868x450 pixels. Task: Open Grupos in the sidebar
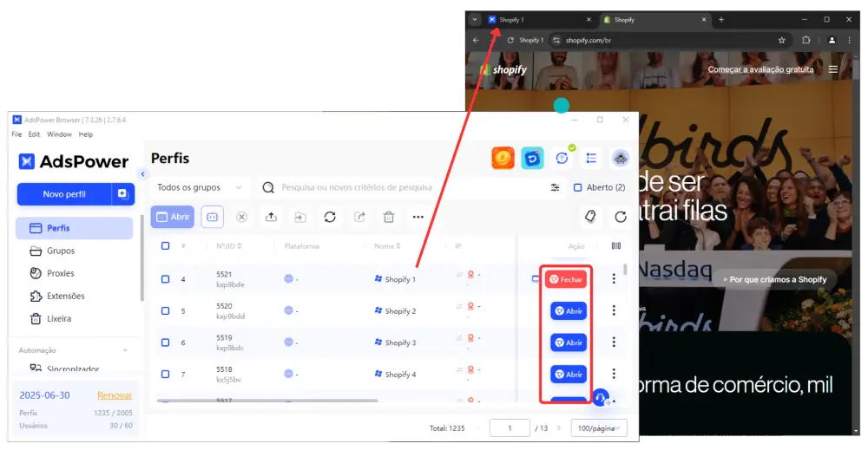pyautogui.click(x=61, y=251)
